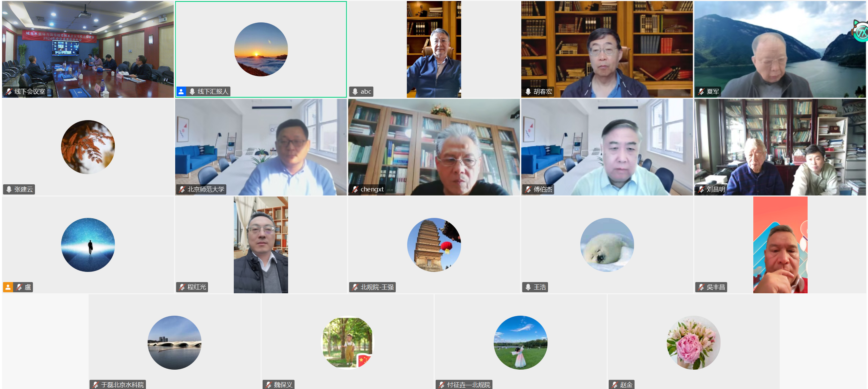This screenshot has width=868, height=389.
Task: Click blue host person icon on 线下汇报人 tile
Action: (x=181, y=92)
